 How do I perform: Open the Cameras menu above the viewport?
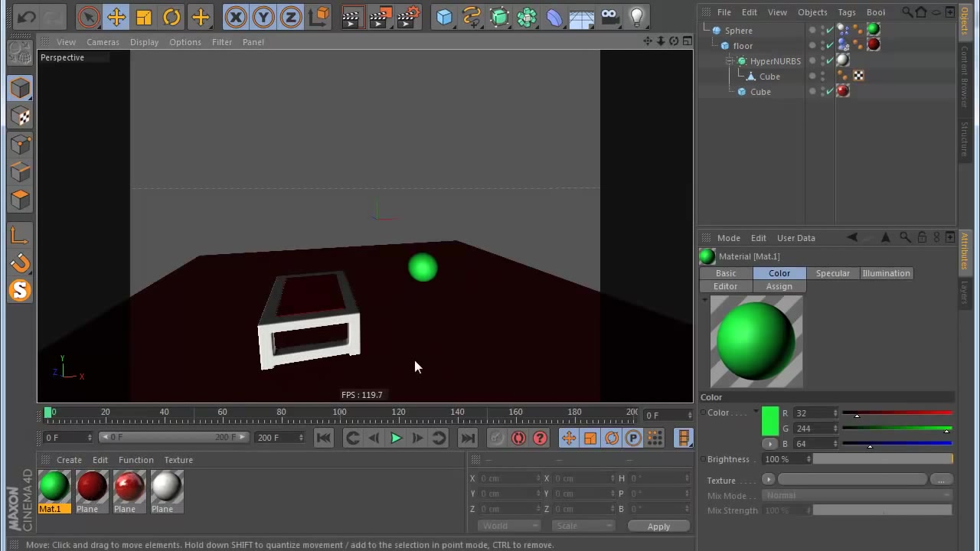tap(103, 42)
